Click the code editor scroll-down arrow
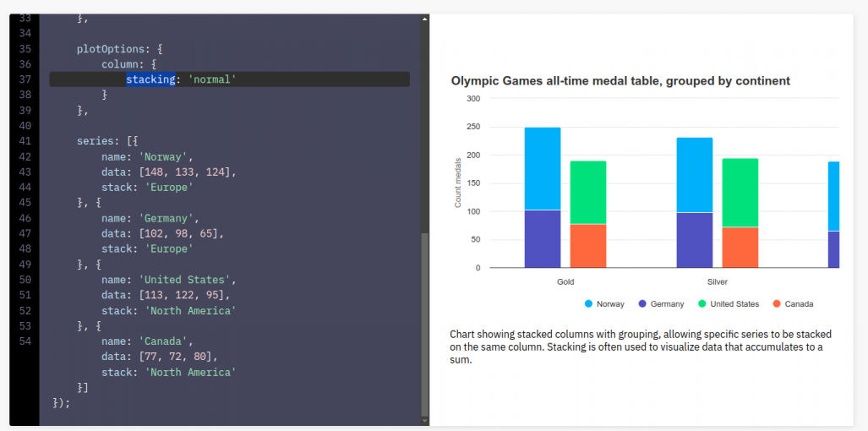 tap(425, 420)
